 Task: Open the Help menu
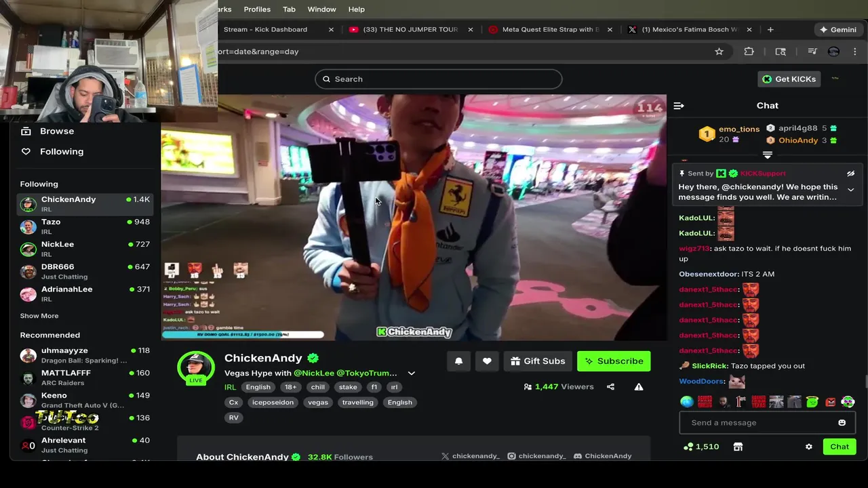click(x=357, y=9)
